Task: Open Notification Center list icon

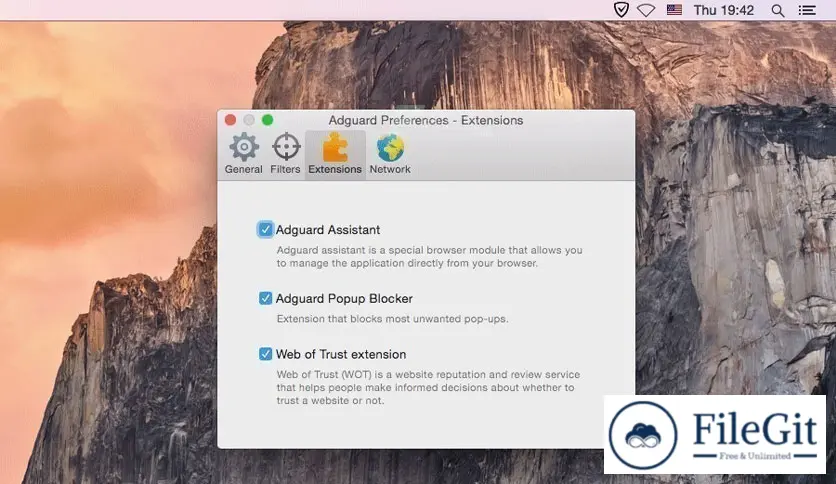Action: [807, 10]
